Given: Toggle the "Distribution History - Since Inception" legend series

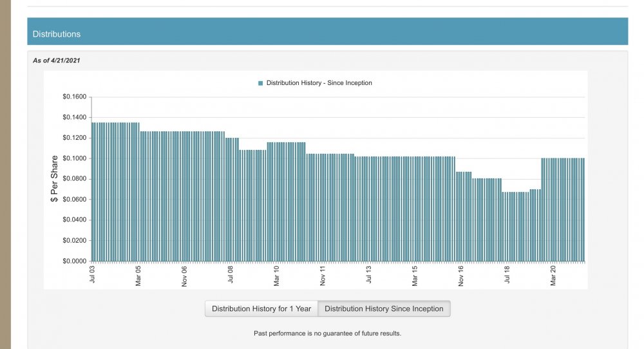Looking at the screenshot, I should [319, 83].
